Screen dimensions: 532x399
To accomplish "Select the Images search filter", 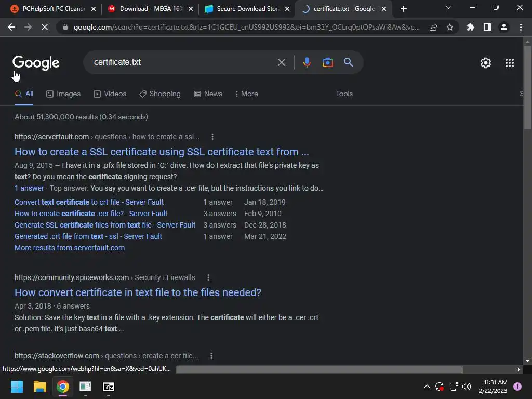I will point(63,94).
